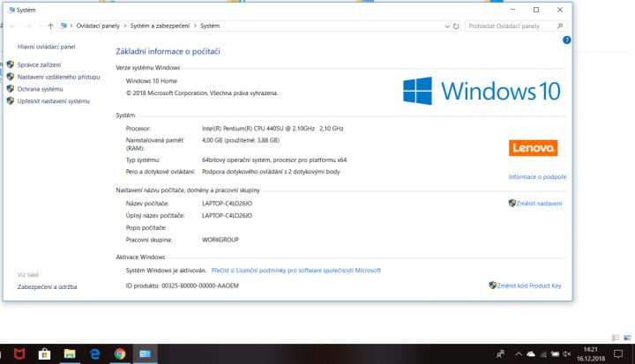This screenshot has width=635, height=364.
Task: Click large icons view icon in background window
Action: pos(627,338)
